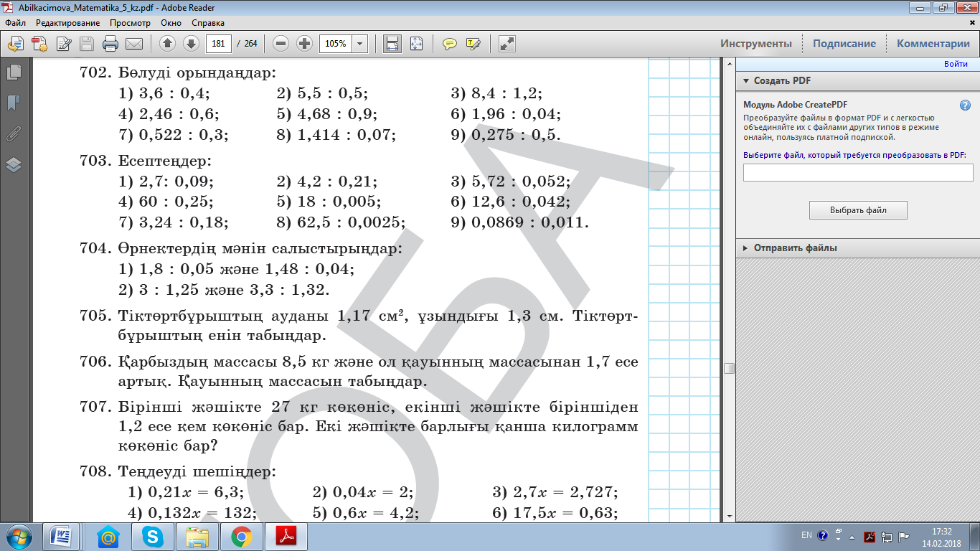Switch to Microsoft Word in taskbar
The height and width of the screenshot is (551, 980).
[x=62, y=537]
